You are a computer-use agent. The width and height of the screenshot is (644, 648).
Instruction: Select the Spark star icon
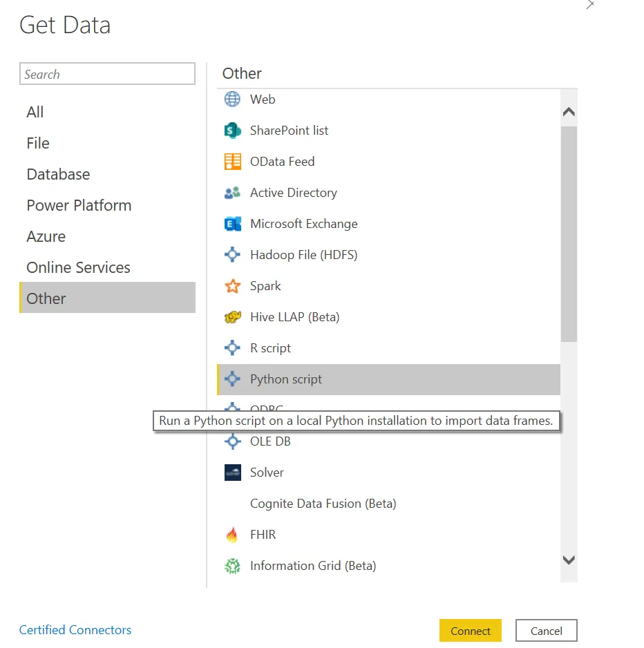point(232,286)
